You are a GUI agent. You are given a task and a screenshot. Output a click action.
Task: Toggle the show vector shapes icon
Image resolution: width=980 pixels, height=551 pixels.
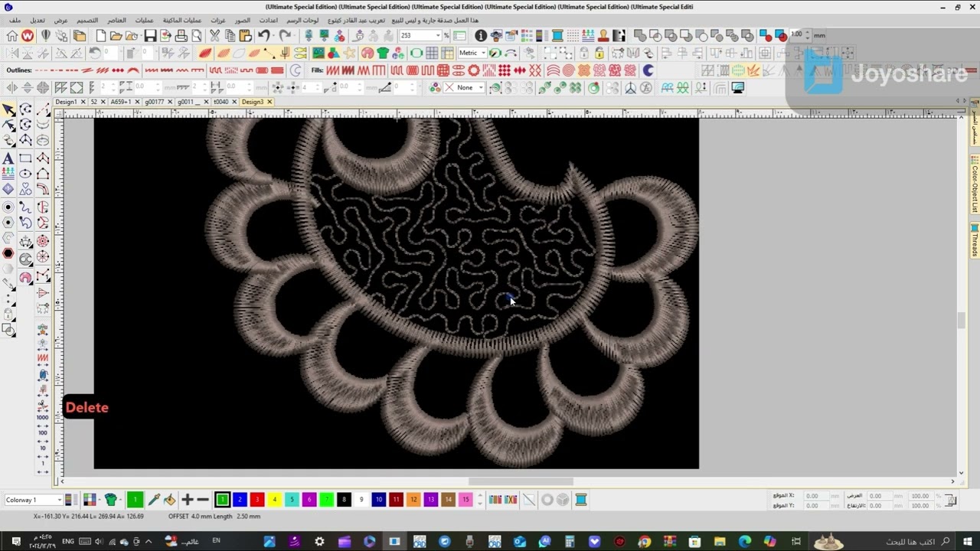335,53
